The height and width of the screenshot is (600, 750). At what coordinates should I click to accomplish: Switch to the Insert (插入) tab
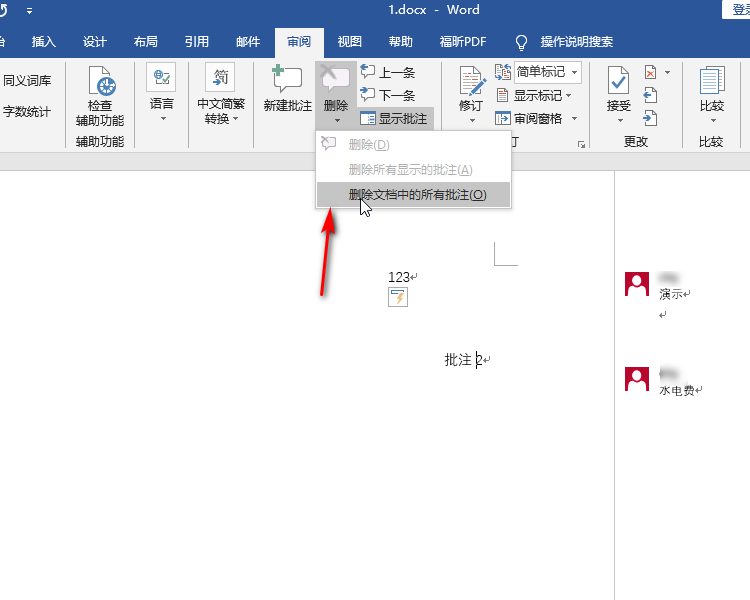[44, 42]
